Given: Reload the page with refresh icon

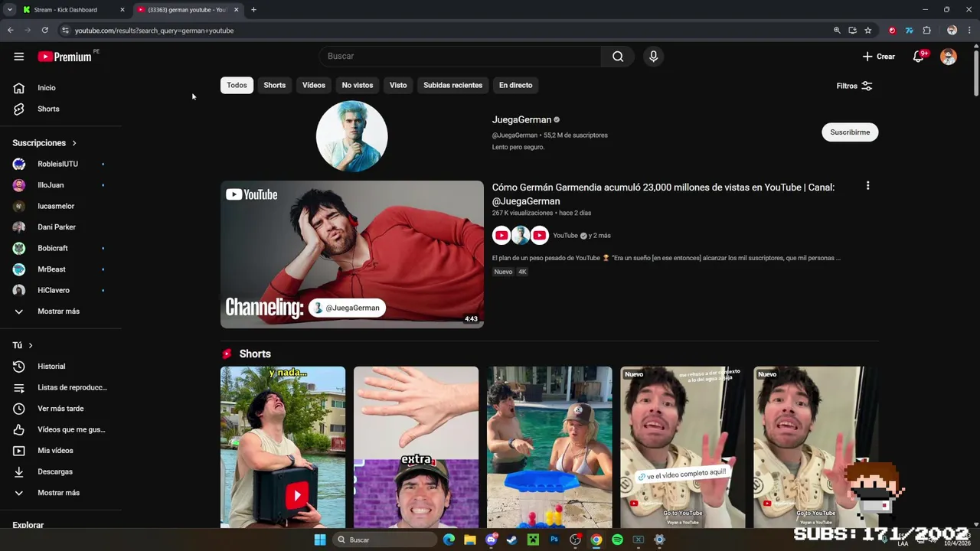Looking at the screenshot, I should tap(45, 31).
